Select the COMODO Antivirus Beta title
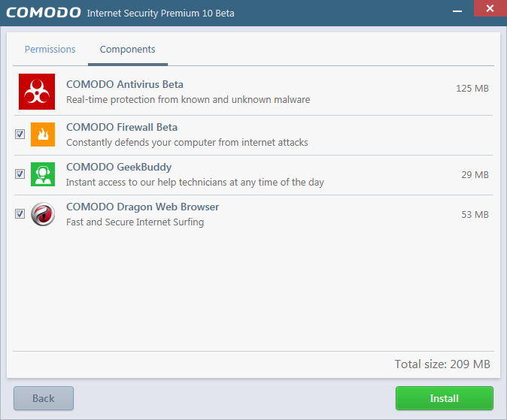The height and width of the screenshot is (420, 507). pos(125,84)
